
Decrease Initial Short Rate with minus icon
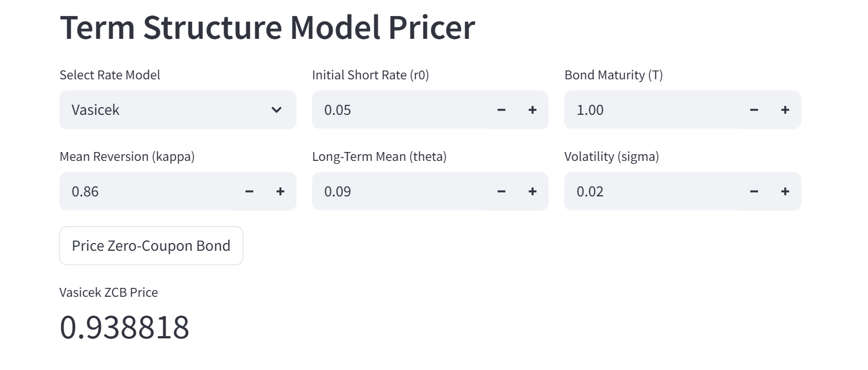pyautogui.click(x=501, y=110)
